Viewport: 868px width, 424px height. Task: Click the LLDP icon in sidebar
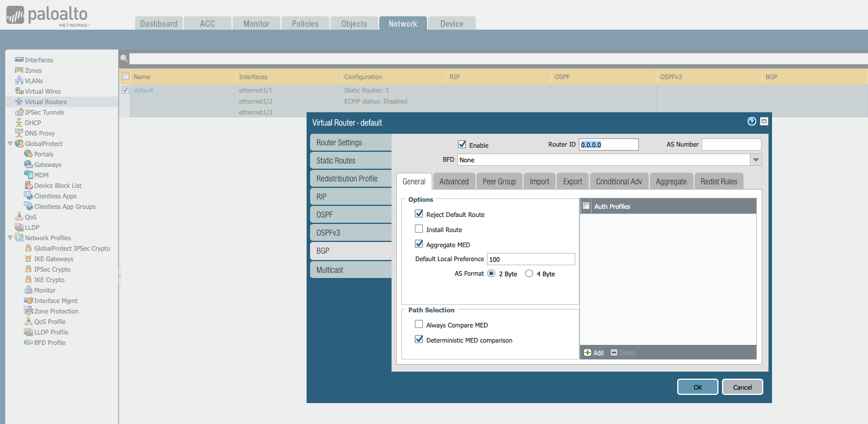coord(19,227)
